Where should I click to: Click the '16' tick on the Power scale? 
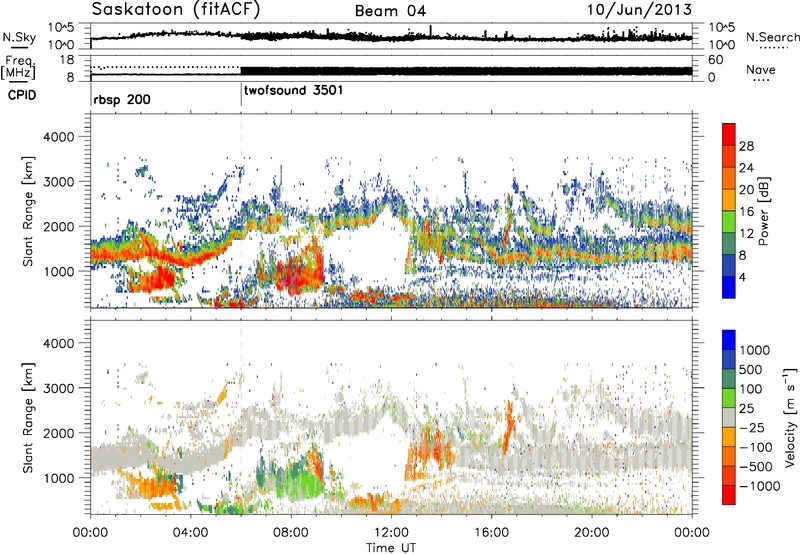coord(746,212)
